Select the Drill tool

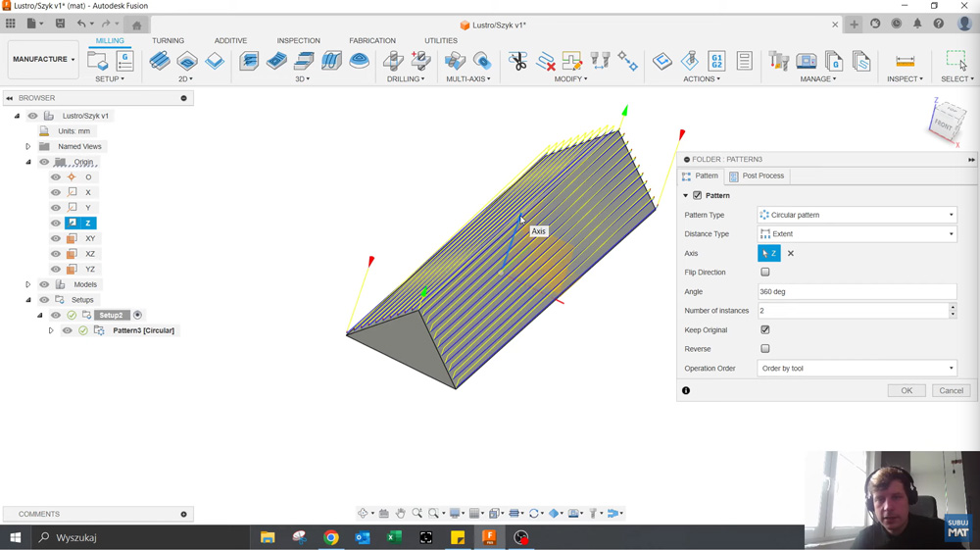(x=393, y=61)
